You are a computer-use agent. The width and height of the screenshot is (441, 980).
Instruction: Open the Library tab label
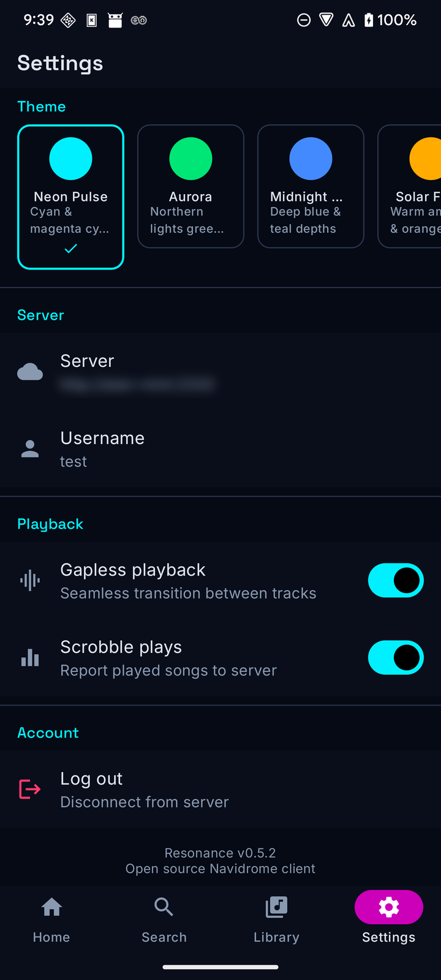coord(276,937)
